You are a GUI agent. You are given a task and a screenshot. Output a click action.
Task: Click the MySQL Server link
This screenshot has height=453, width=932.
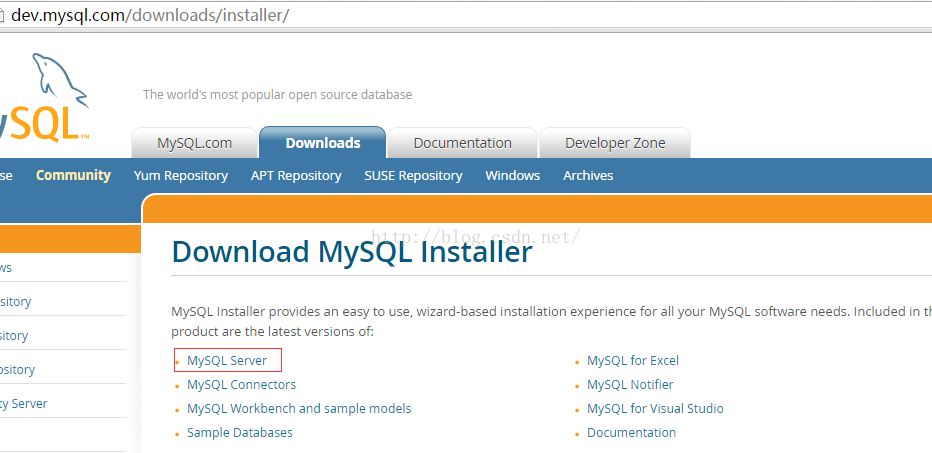[227, 360]
